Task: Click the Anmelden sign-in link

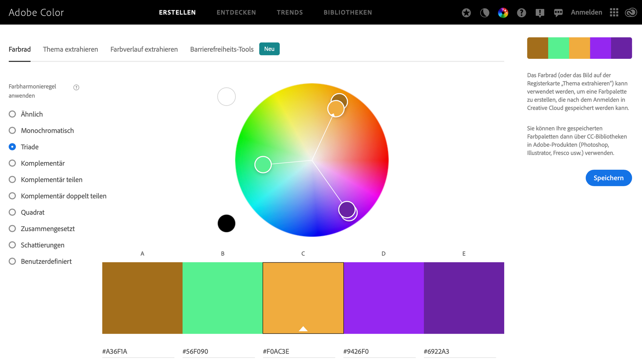Action: click(x=586, y=12)
